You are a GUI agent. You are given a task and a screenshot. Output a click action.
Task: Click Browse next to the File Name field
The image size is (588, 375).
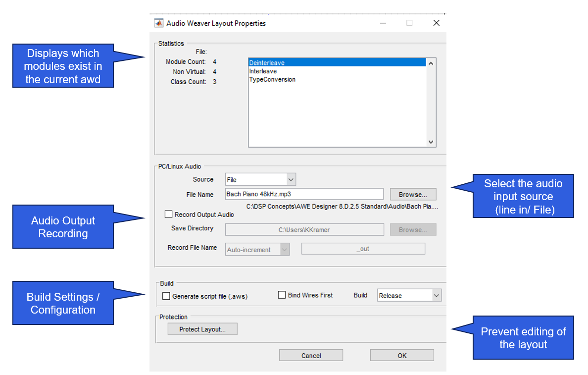(413, 195)
